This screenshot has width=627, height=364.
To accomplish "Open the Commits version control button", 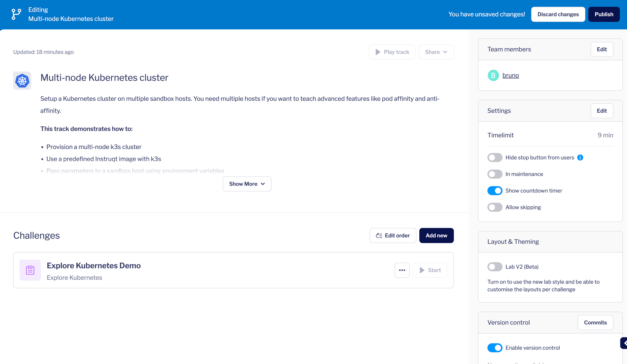I will 595,322.
